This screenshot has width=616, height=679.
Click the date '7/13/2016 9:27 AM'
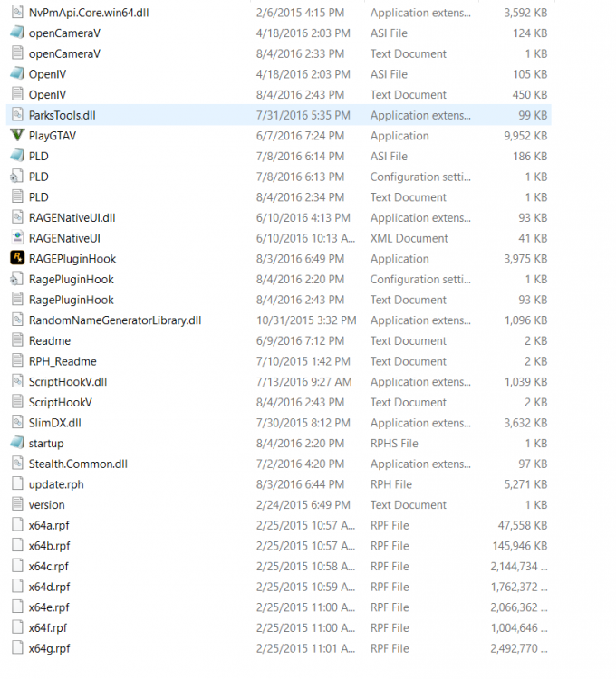point(303,382)
